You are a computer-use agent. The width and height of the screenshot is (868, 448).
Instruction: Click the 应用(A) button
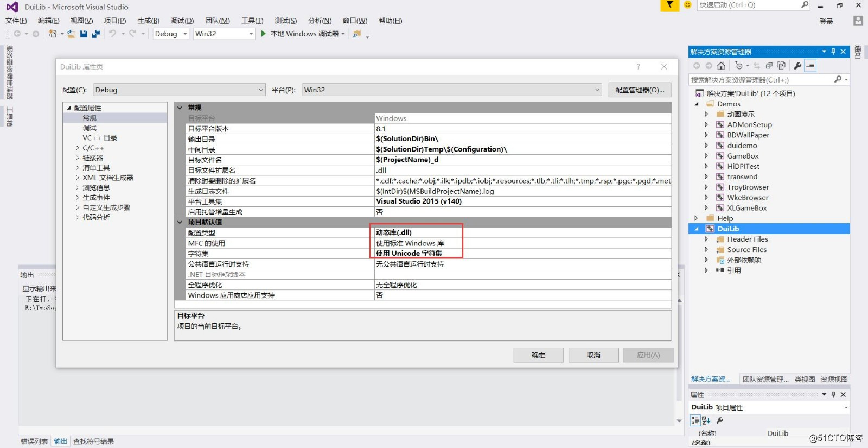648,355
